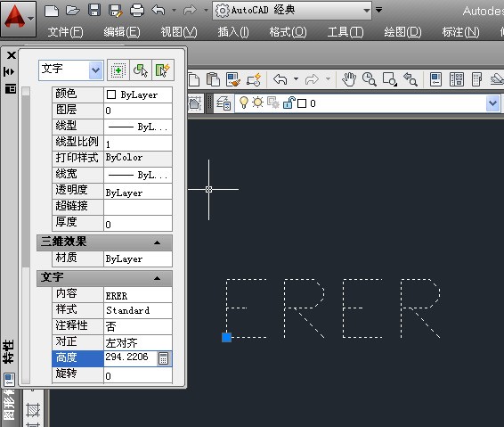The width and height of the screenshot is (504, 427).
Task: Click the 线型 ByL... value field
Action: [x=138, y=127]
